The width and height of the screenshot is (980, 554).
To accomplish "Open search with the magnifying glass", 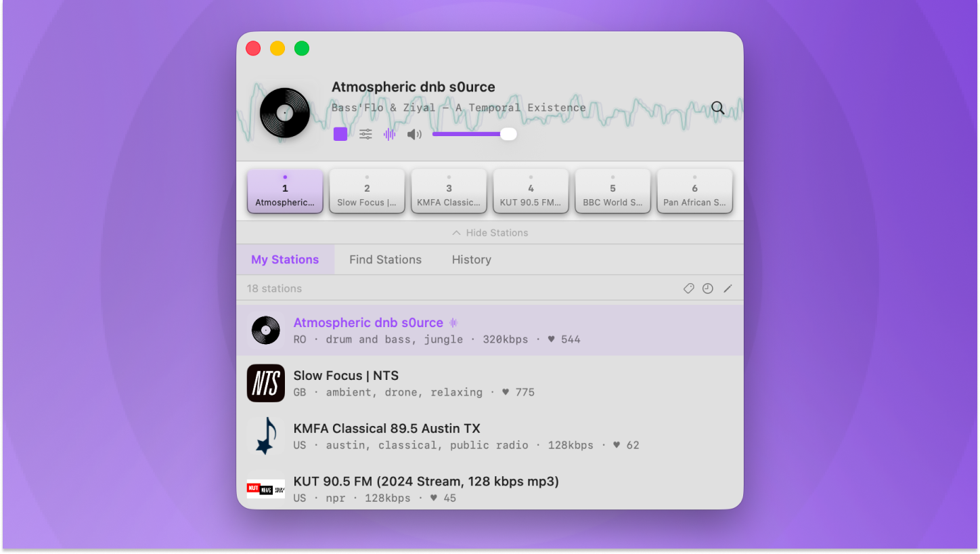I will coord(718,108).
